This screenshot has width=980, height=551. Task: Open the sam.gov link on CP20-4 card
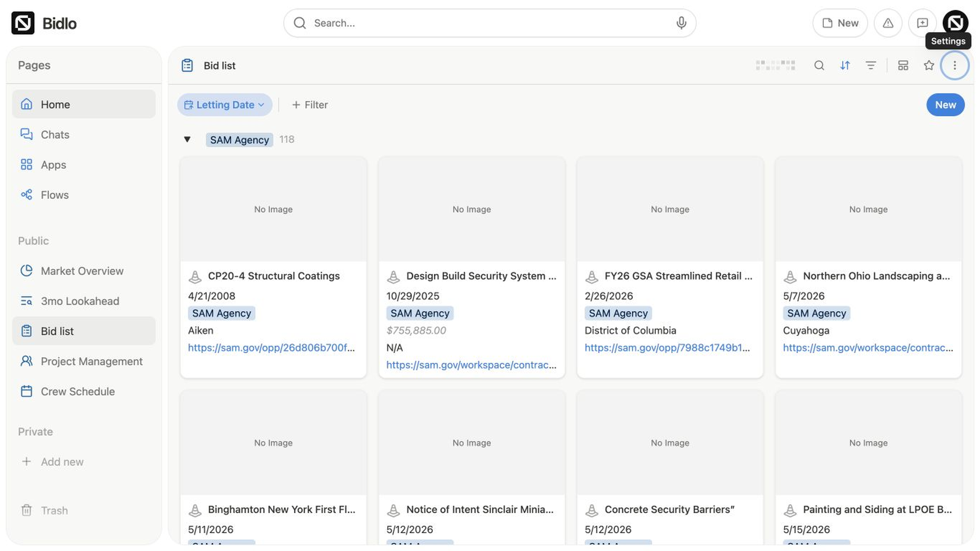click(x=272, y=347)
